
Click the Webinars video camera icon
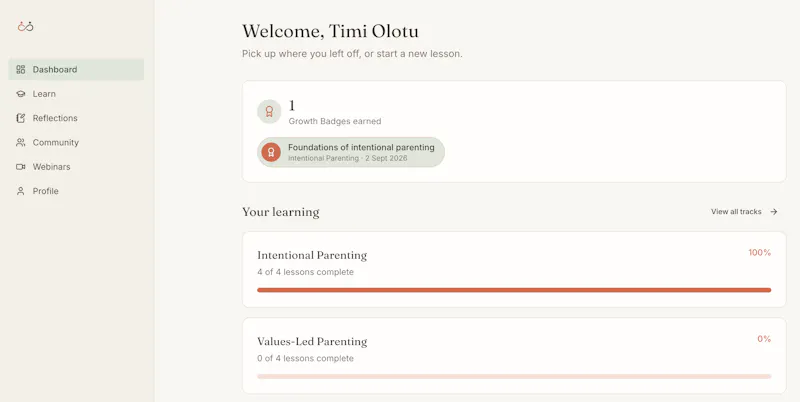tap(20, 167)
